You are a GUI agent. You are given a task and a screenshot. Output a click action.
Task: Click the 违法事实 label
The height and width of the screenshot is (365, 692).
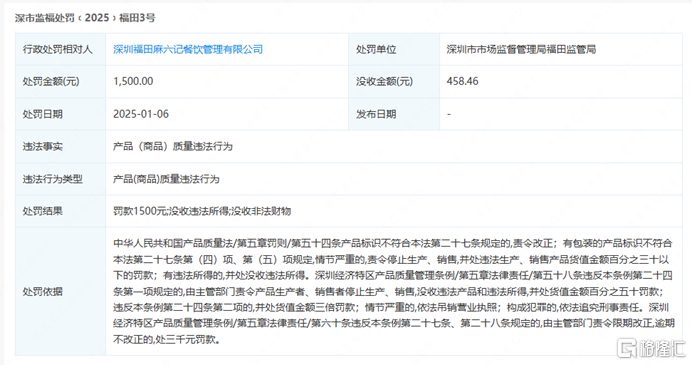(43, 147)
